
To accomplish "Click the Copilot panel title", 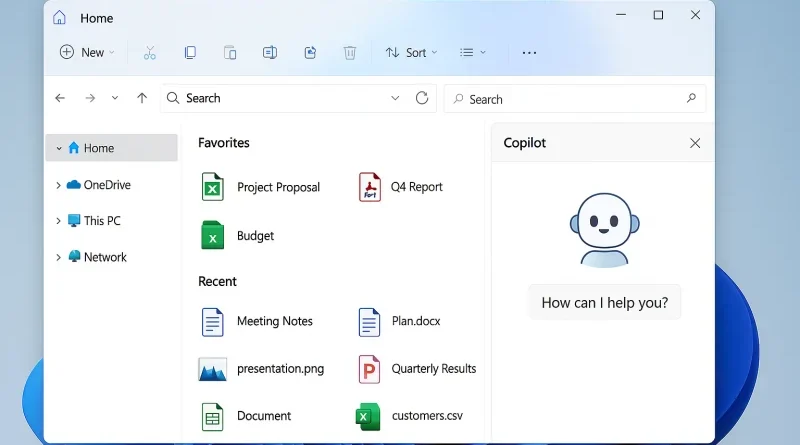I will click(524, 143).
